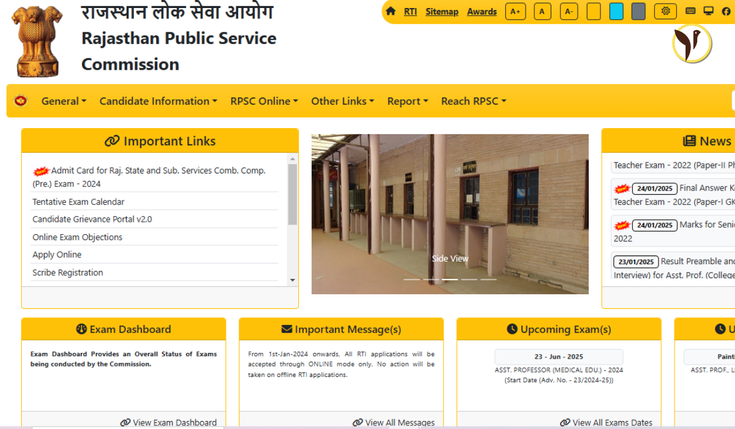Open the Awards link

point(481,12)
